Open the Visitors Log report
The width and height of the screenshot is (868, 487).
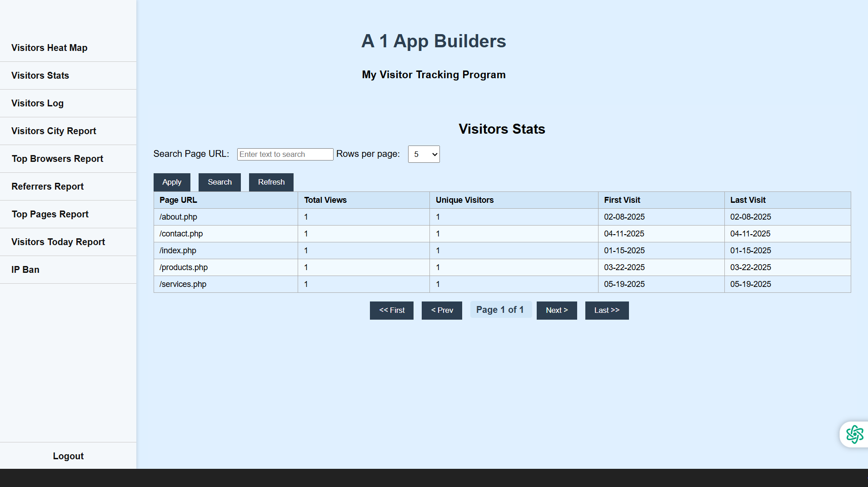(37, 103)
